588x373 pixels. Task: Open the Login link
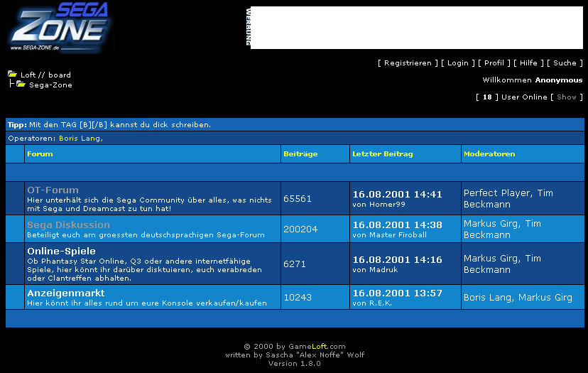click(457, 63)
